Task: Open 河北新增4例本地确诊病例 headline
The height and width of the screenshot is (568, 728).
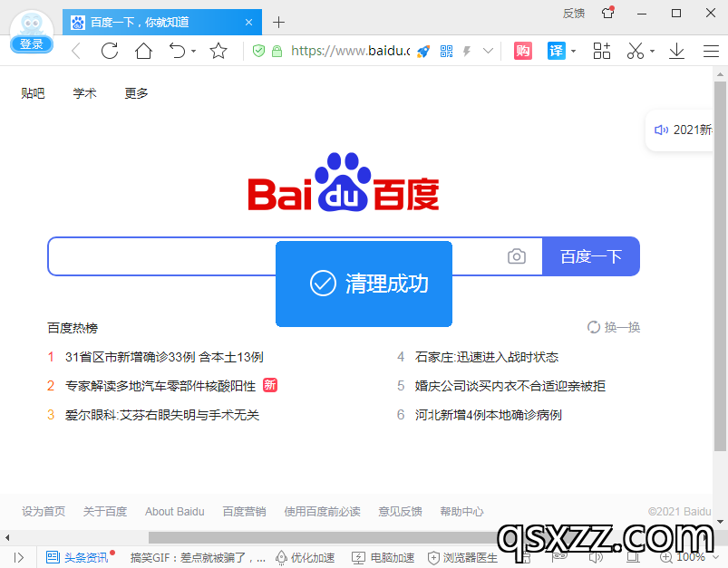Action: coord(489,414)
